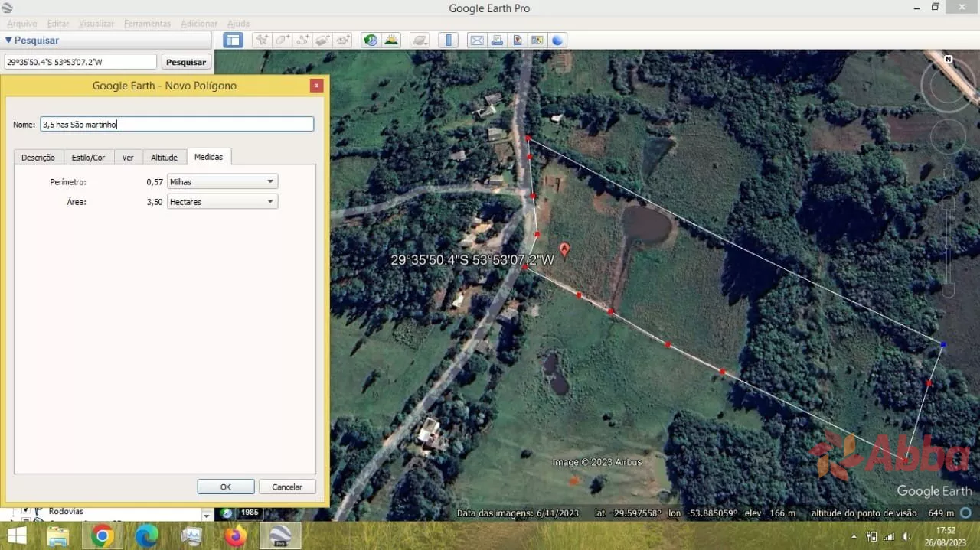Screen dimensions: 980x550
Task: Switch planets using the Saturn icon
Action: tap(419, 41)
